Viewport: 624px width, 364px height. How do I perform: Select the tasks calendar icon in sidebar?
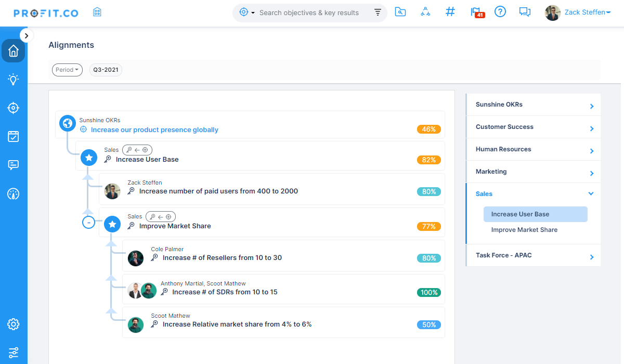coord(13,136)
